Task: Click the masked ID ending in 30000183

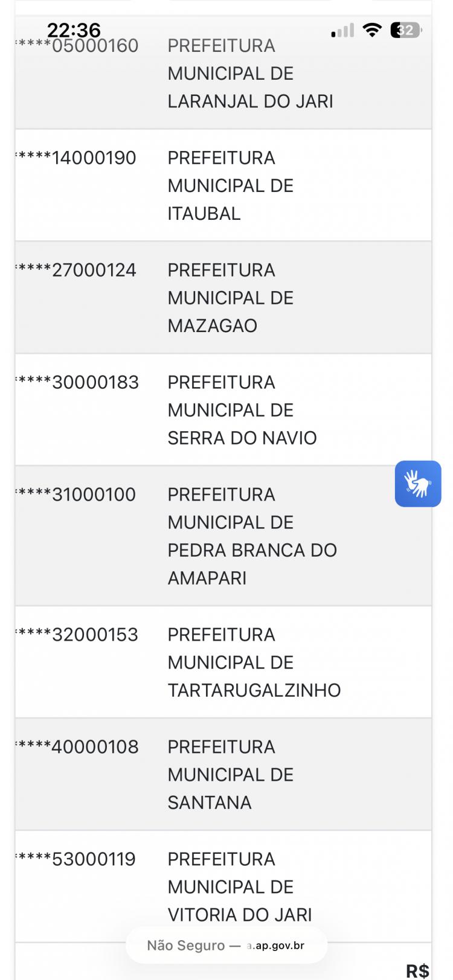Action: (79, 382)
